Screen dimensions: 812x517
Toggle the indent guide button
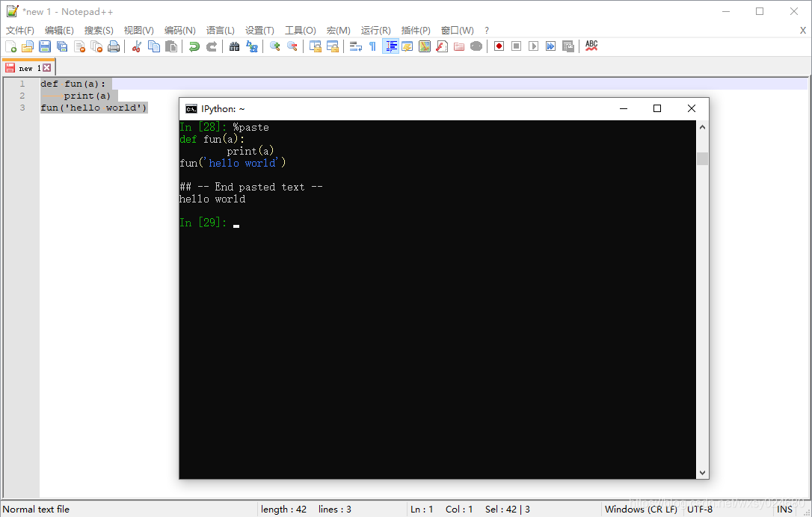390,46
